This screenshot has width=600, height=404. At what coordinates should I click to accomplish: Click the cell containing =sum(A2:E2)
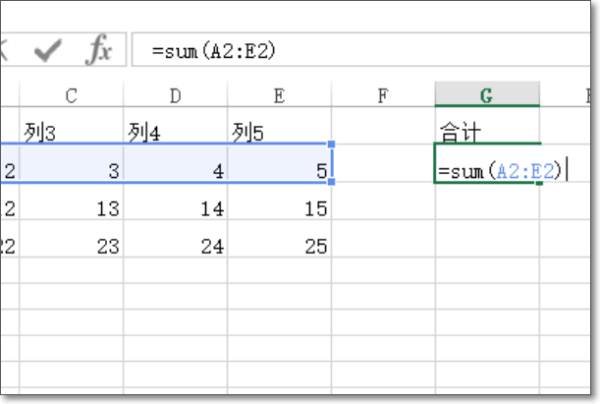tap(487, 170)
